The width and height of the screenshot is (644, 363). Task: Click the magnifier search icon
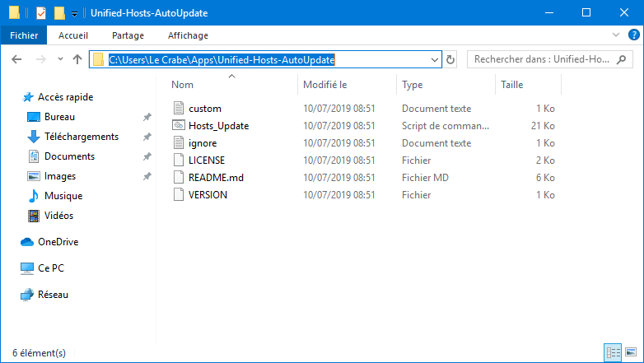(x=622, y=59)
